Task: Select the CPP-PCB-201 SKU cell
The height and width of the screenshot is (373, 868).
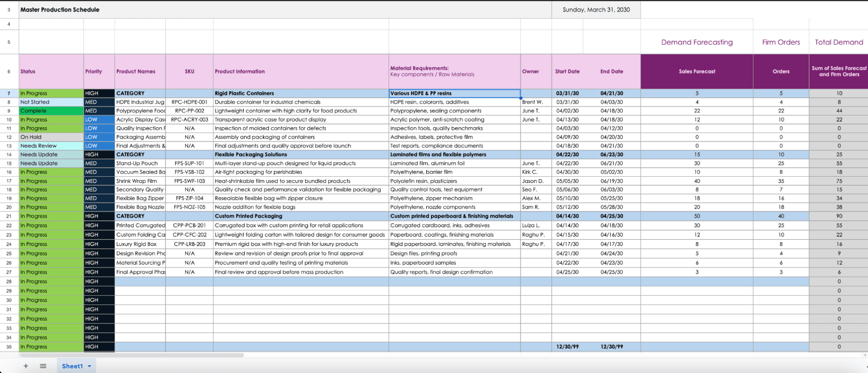Action: 189,225
